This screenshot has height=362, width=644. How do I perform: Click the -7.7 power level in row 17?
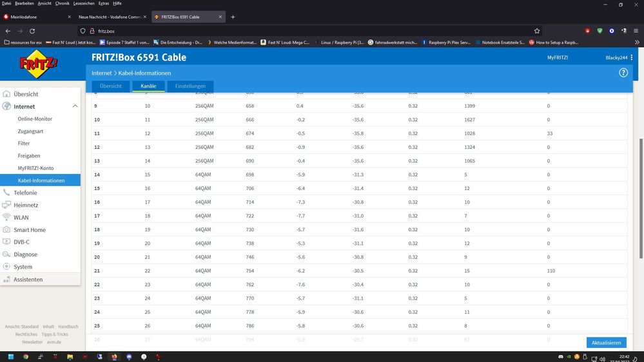click(300, 216)
